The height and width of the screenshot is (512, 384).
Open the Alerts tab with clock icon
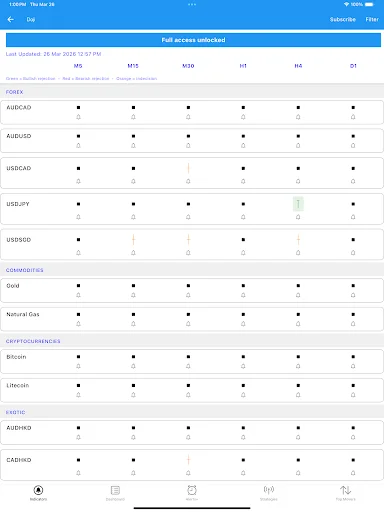point(192,493)
